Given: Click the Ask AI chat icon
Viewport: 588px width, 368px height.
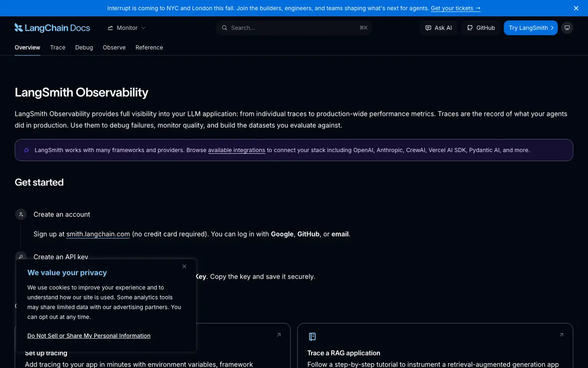Looking at the screenshot, I should click(428, 28).
